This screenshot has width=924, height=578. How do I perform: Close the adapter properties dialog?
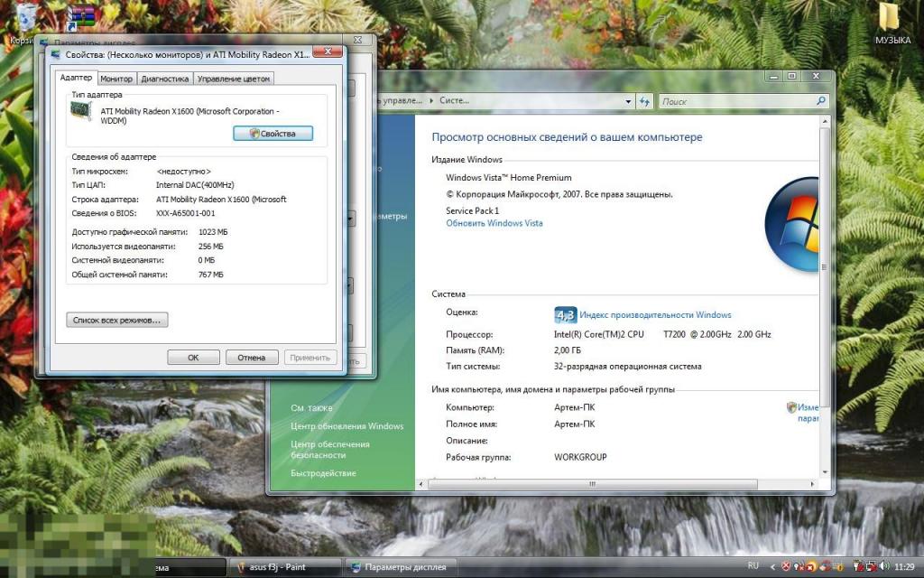[328, 51]
